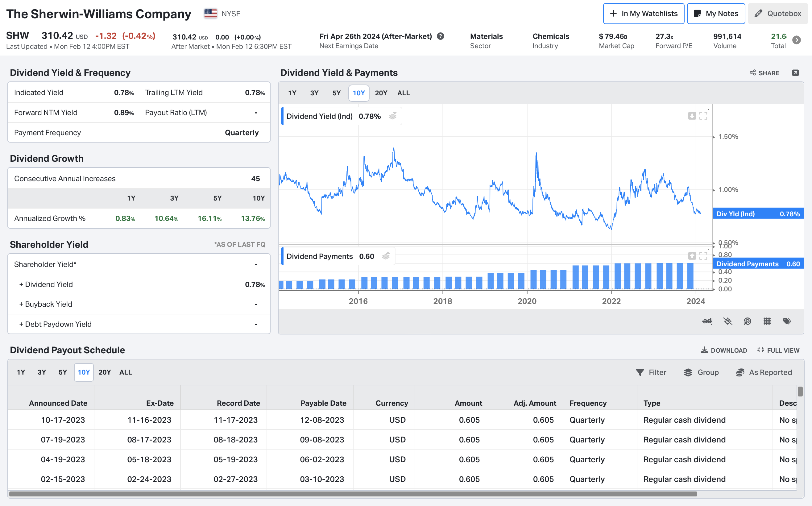Screen dimensions: 812x506
Task: Click the Chemicals industry link
Action: point(551,36)
